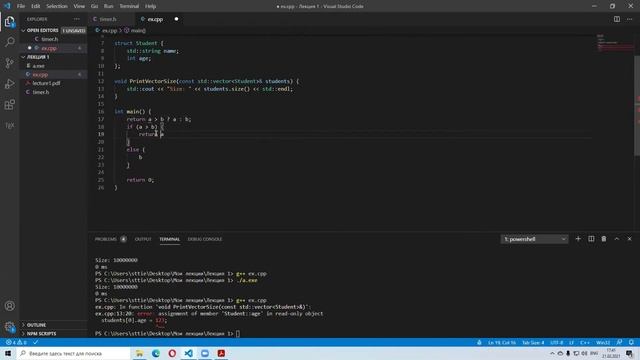Click the UTF-8 encoding status entry
The image size is (640, 360).
pyautogui.click(x=556, y=342)
